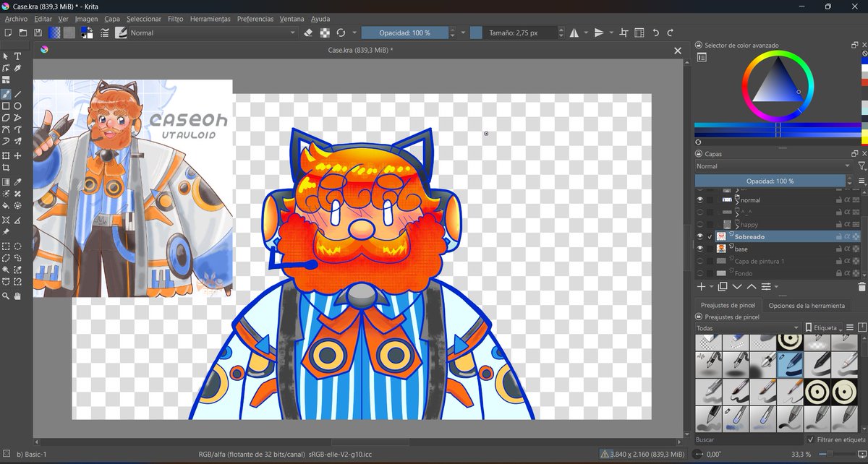868x464 pixels.
Task: Open the Preferencias menu
Action: tap(255, 19)
